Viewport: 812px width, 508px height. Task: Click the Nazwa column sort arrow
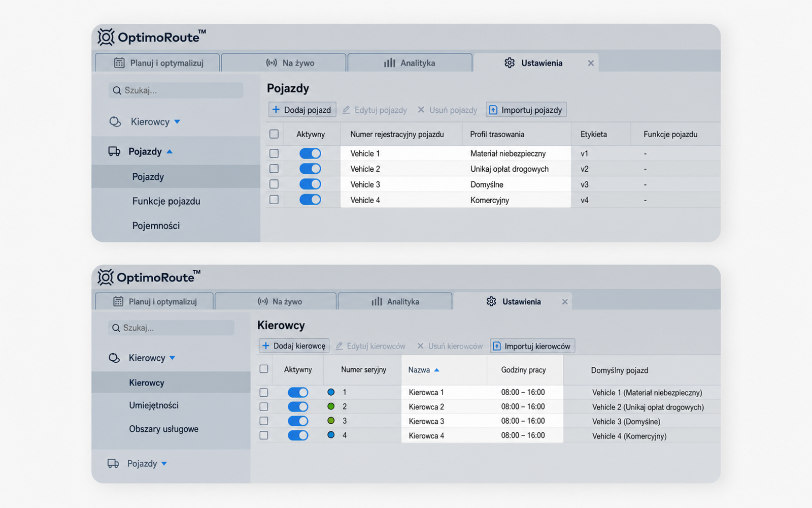coord(437,370)
